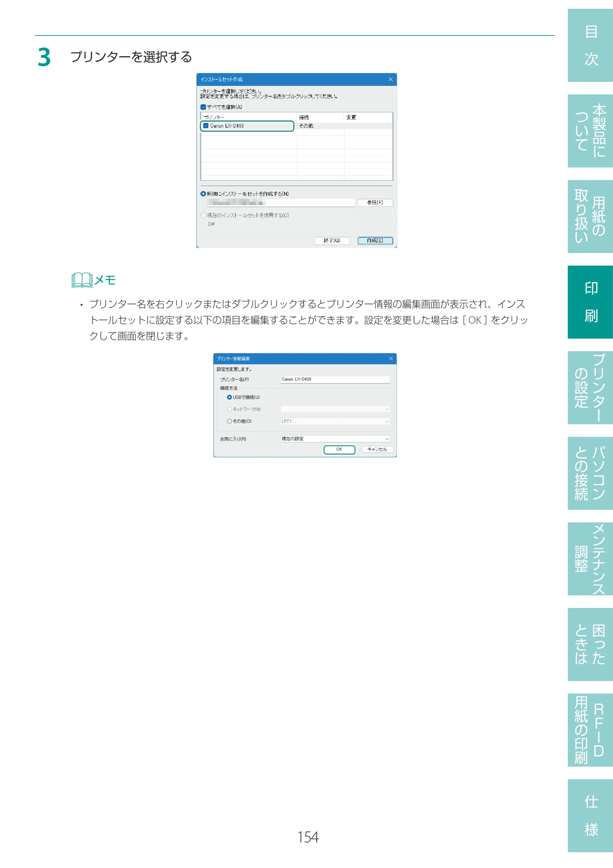This screenshot has height=868, width=613.
Task: Close the プリンター情報編集 dialog
Action: (x=391, y=358)
